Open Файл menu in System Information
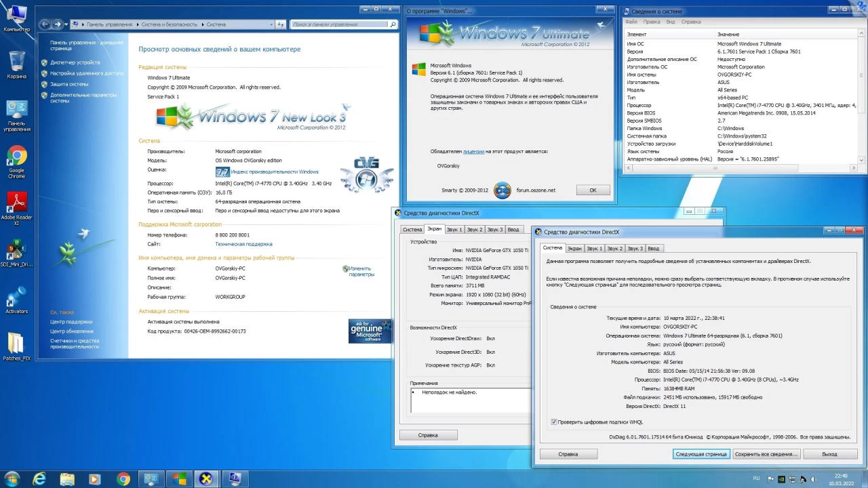868x488 pixels. [x=631, y=22]
